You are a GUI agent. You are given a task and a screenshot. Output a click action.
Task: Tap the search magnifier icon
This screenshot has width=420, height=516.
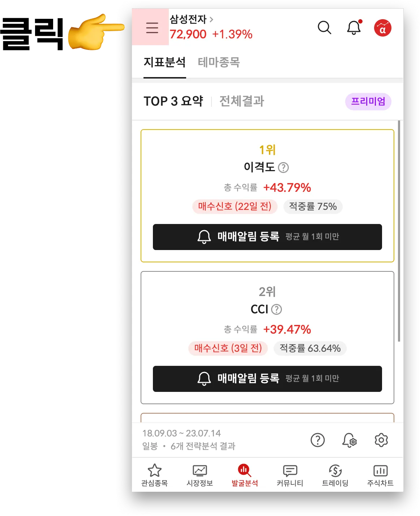click(x=324, y=28)
